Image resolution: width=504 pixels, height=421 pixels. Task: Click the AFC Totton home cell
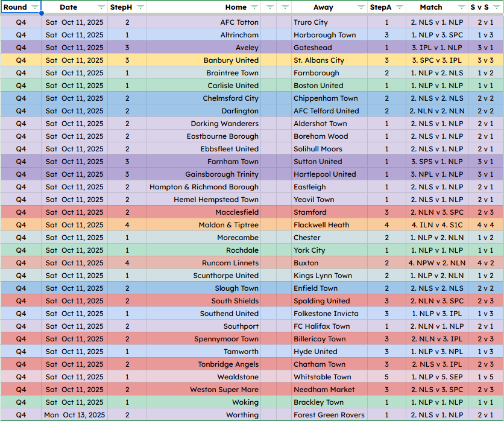[x=204, y=22]
